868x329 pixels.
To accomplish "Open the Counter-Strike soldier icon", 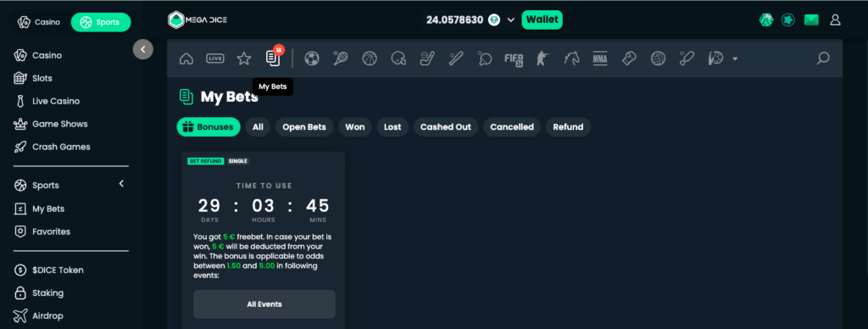I will 542,59.
